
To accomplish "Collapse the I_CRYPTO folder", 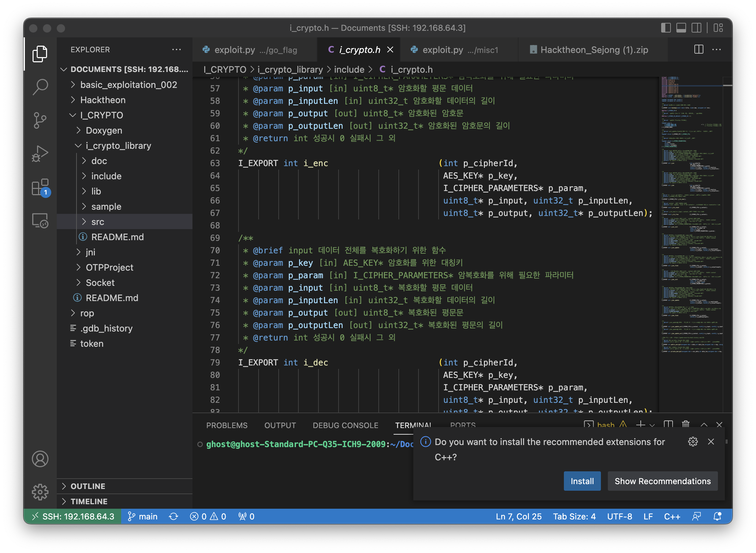I will [101, 115].
